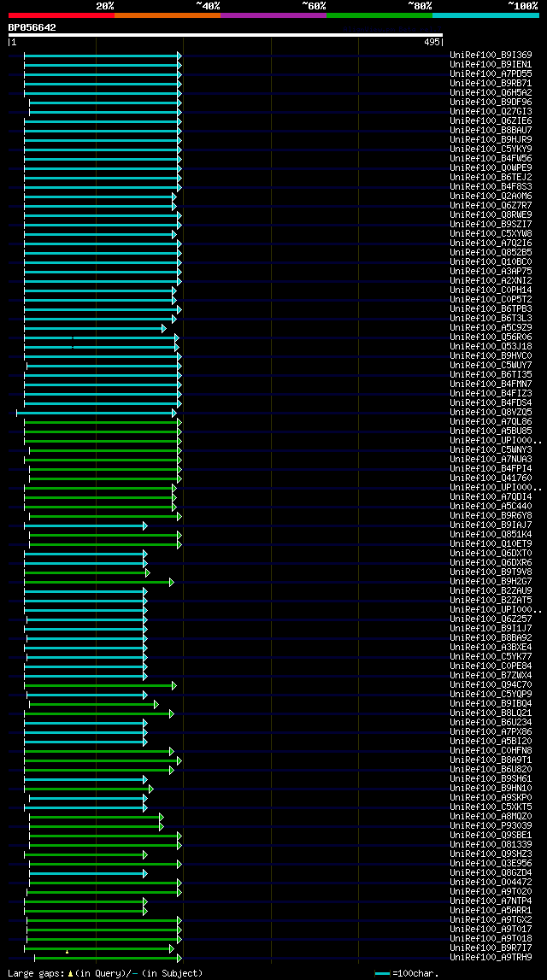Pick the UniRef100_A5C440 label
This screenshot has width=547, height=980.
pos(491,507)
